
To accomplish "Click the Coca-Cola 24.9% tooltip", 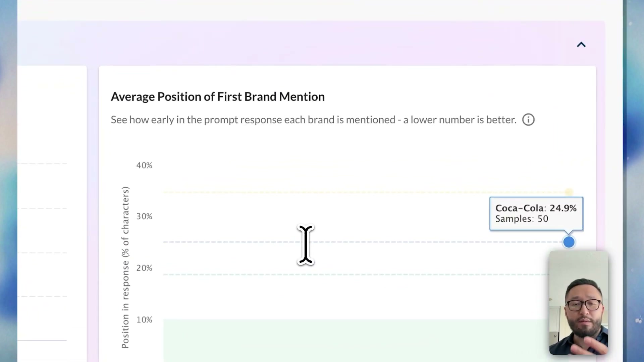I will coord(536,213).
